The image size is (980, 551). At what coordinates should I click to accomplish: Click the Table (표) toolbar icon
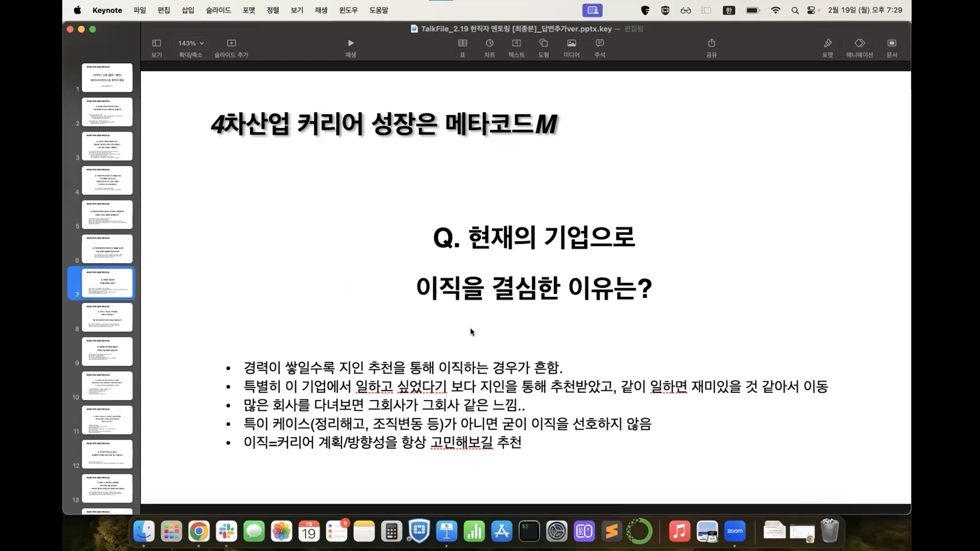(462, 43)
